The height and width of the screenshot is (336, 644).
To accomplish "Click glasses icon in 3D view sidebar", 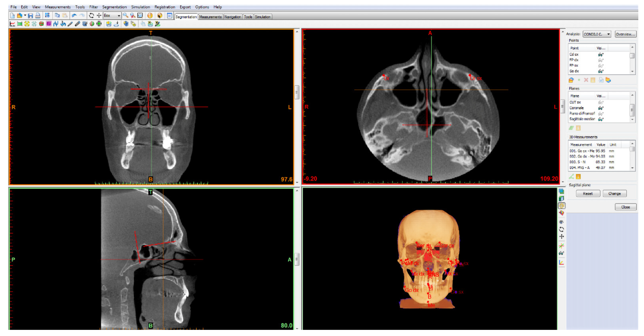I will (x=562, y=253).
